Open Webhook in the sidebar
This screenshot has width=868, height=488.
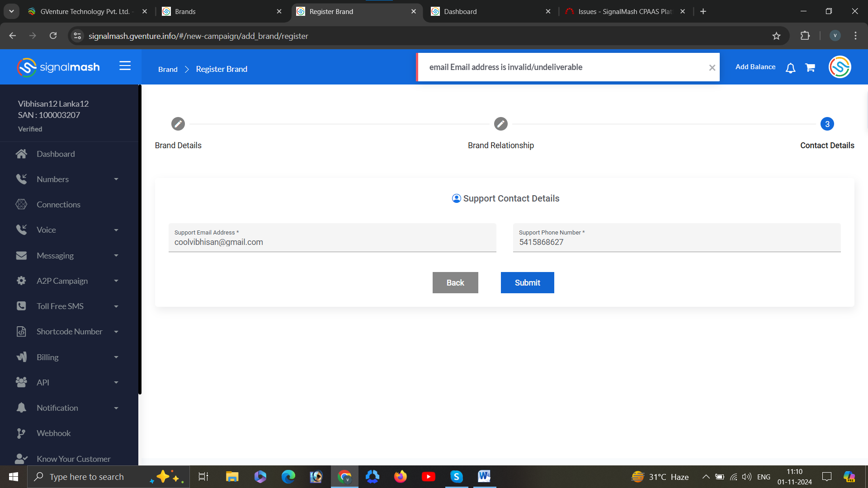53,433
